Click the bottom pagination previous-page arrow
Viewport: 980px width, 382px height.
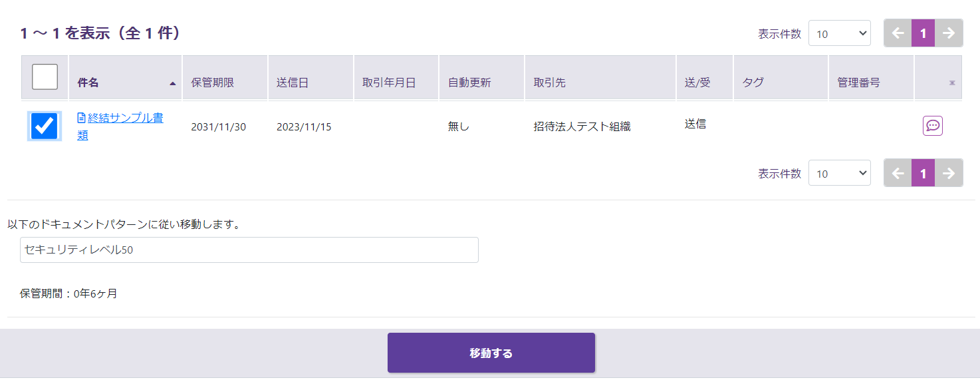coord(898,173)
